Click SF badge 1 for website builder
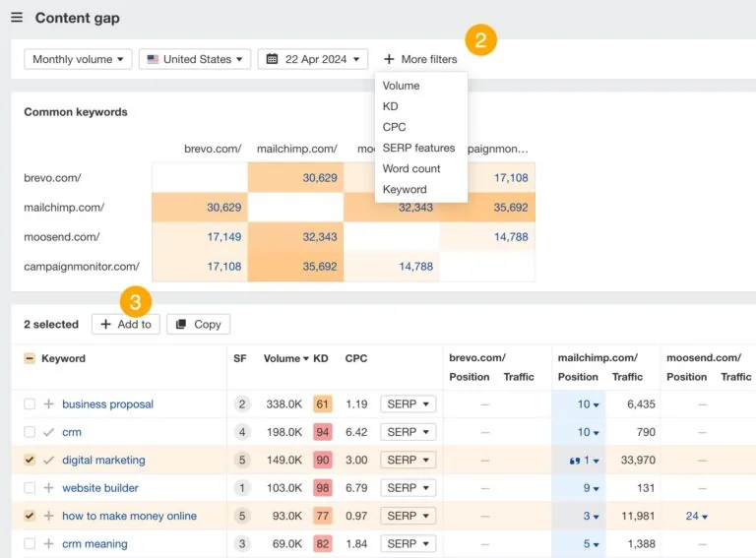This screenshot has width=756, height=558. click(x=242, y=488)
